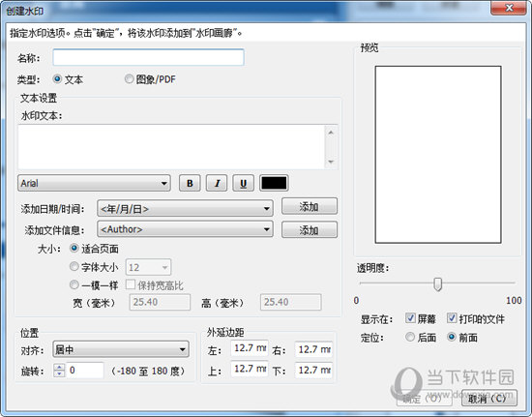
Task: Click the 确定 (O) confirm button
Action: [425, 398]
